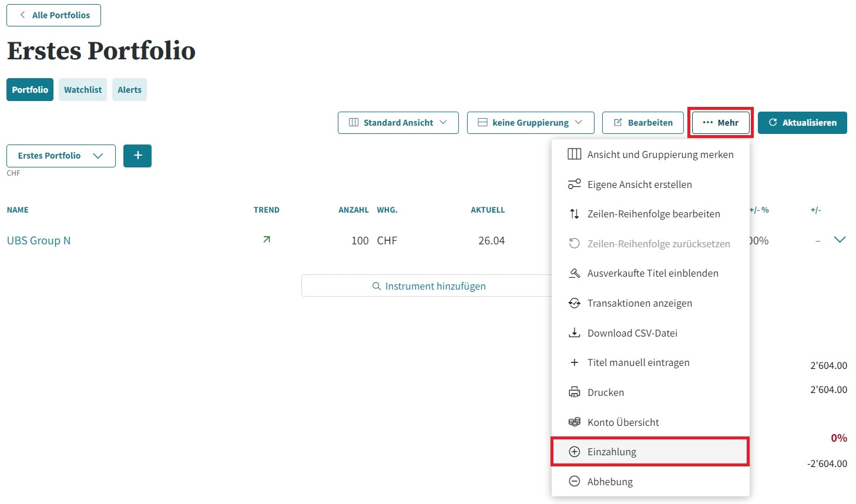Open the Erstes Portfolio selector dropdown
The height and width of the screenshot is (504, 856).
(x=61, y=156)
